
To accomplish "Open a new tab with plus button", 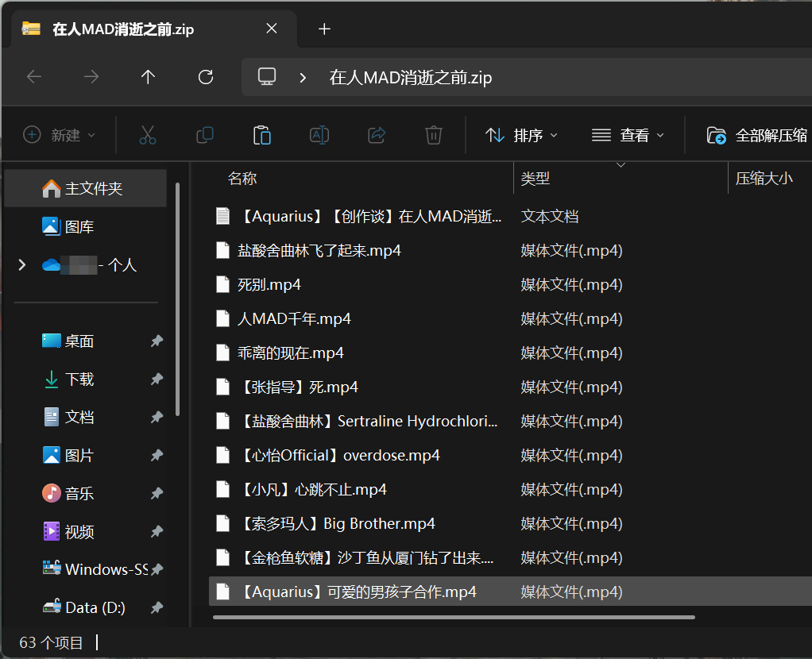I will (324, 29).
